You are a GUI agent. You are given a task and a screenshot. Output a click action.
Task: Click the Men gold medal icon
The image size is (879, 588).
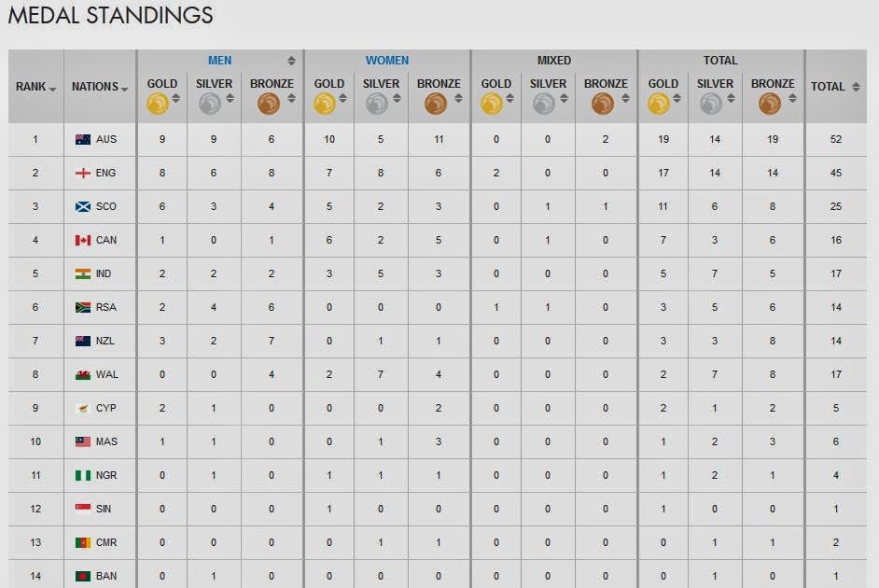158,105
